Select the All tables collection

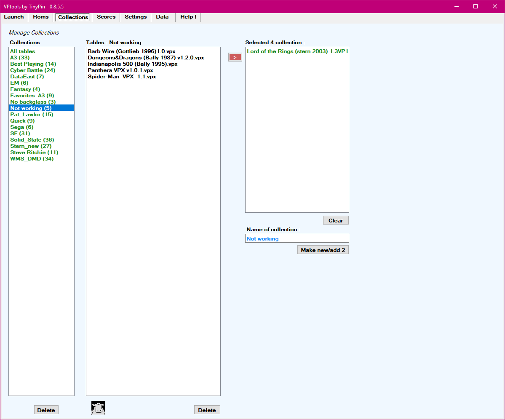point(23,51)
